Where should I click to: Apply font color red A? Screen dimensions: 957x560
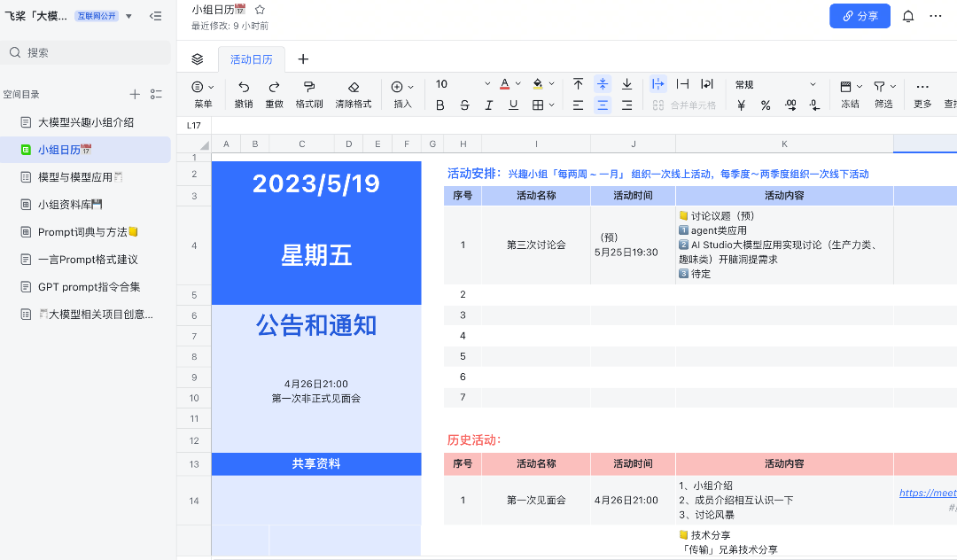tap(505, 84)
